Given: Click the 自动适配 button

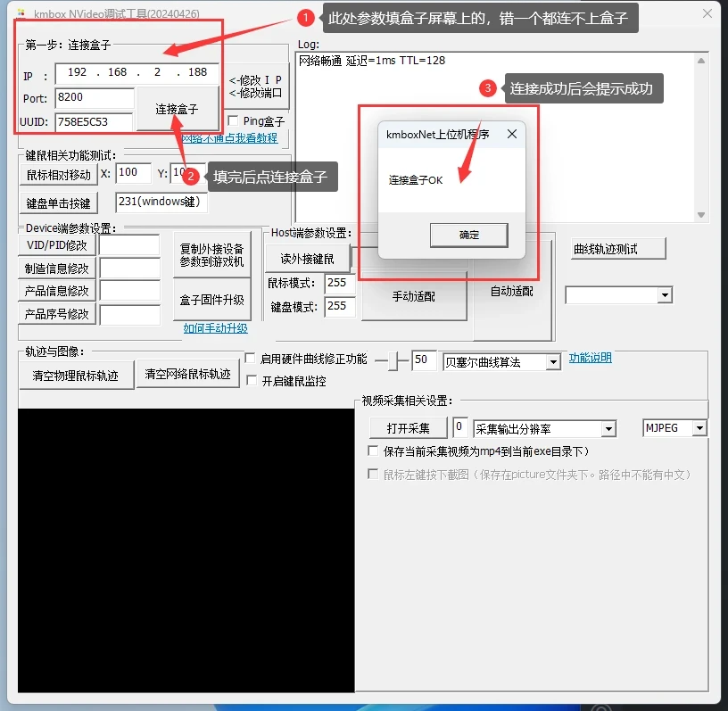Looking at the screenshot, I should coord(512,292).
